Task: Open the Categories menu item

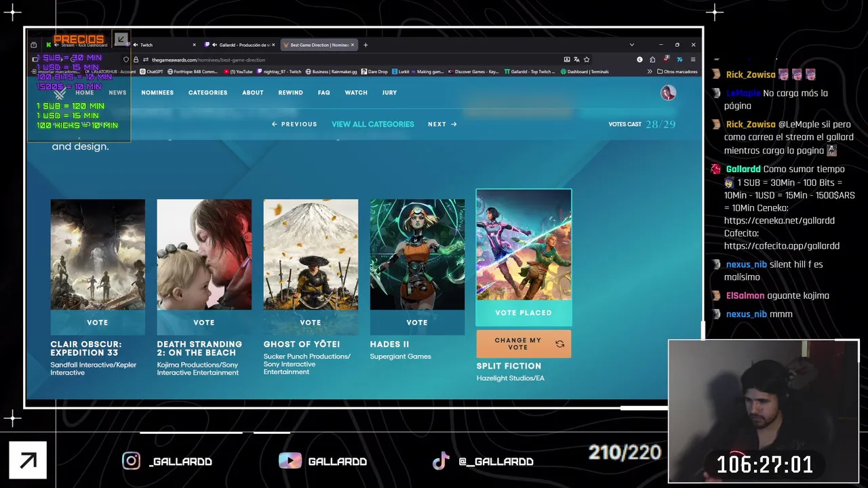Action: coord(208,93)
